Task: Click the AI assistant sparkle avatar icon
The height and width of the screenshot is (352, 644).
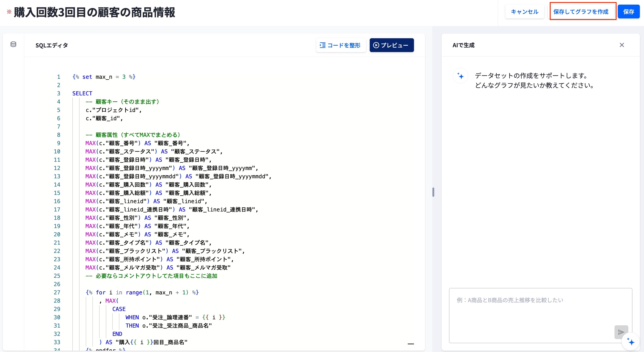Action: coord(460,76)
